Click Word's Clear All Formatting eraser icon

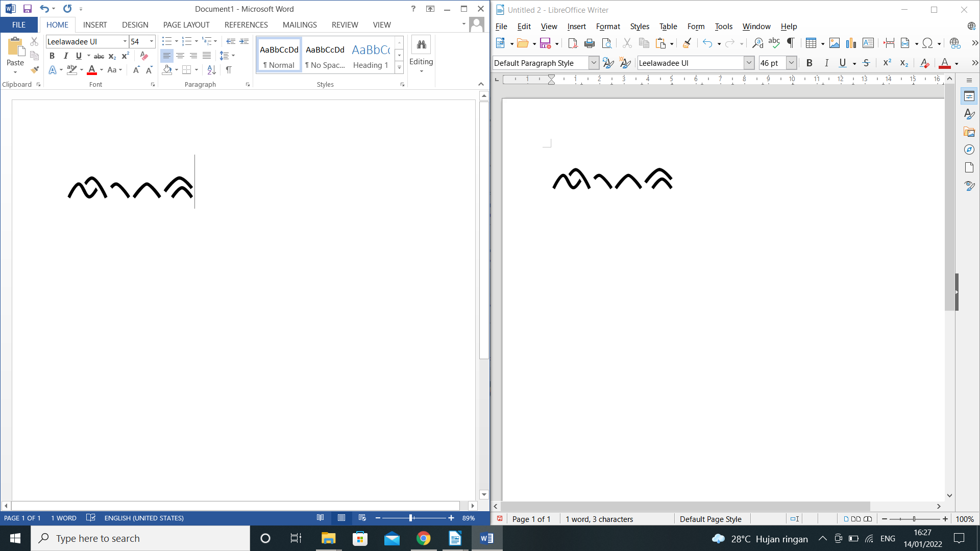144,56
